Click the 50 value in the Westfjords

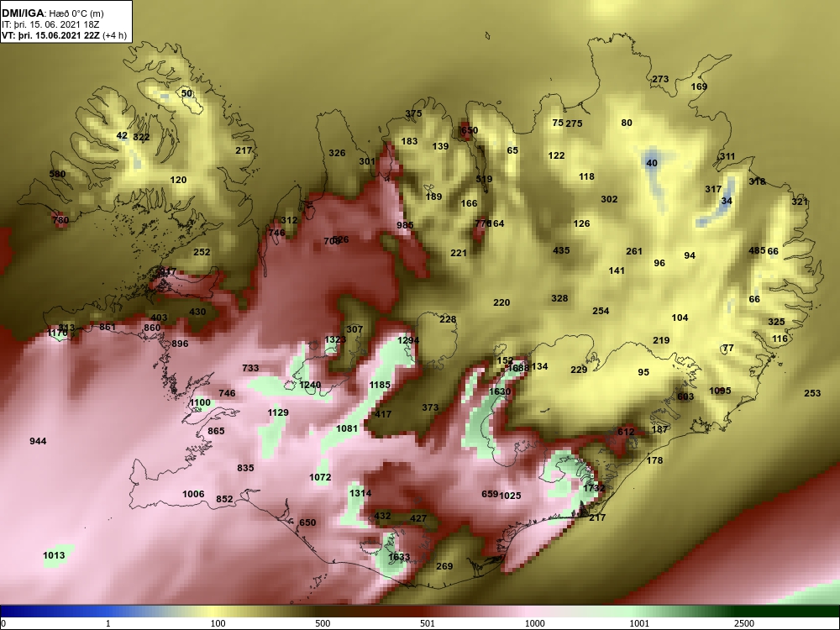click(186, 93)
